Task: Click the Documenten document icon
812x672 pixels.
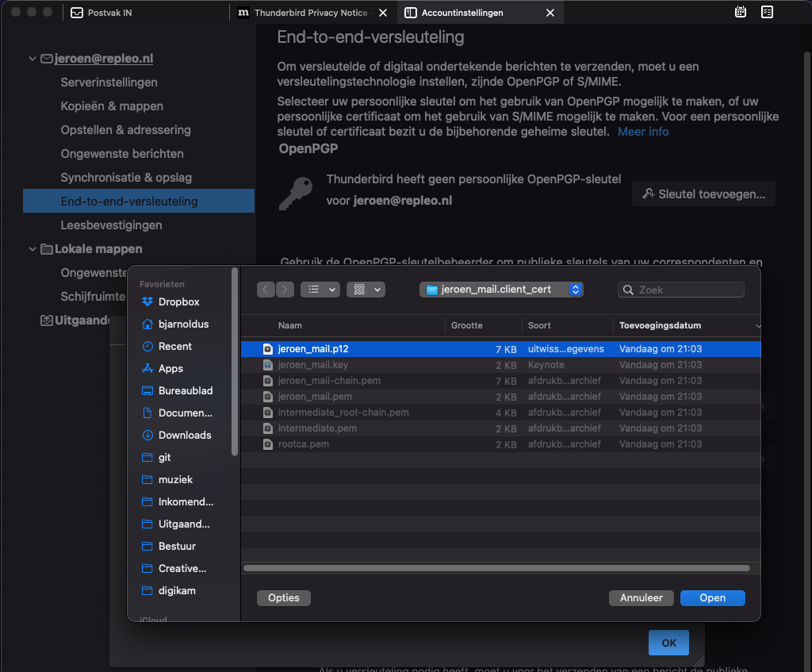Action: click(x=147, y=413)
